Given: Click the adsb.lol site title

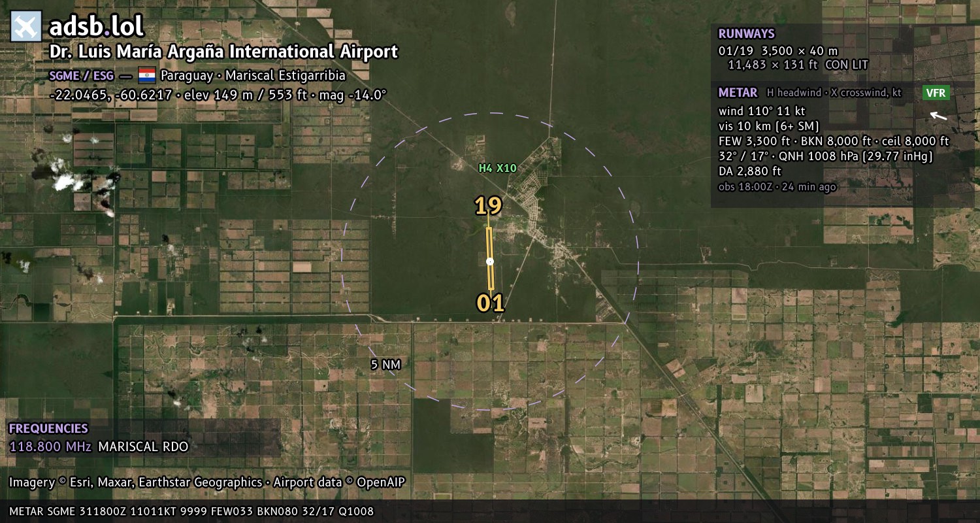Looking at the screenshot, I should [96, 27].
